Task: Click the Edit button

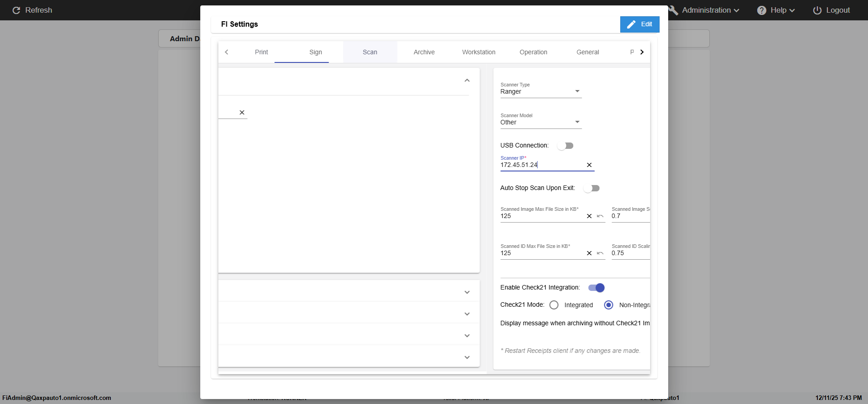Action: click(639, 24)
